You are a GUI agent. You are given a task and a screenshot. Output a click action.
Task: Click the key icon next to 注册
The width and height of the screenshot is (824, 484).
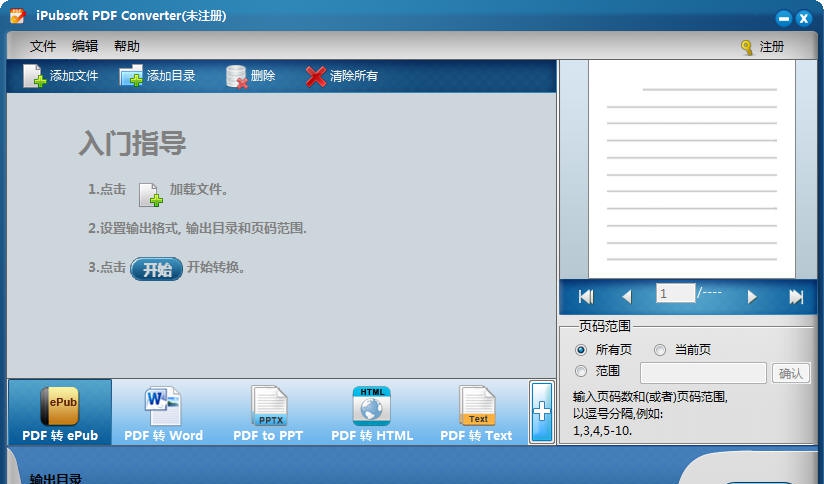click(x=746, y=47)
